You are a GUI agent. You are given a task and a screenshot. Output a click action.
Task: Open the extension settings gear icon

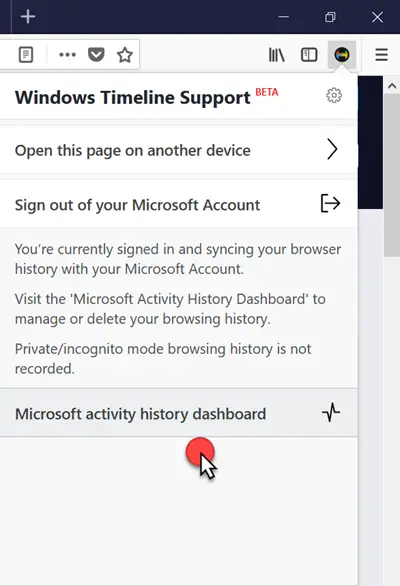pyautogui.click(x=334, y=95)
